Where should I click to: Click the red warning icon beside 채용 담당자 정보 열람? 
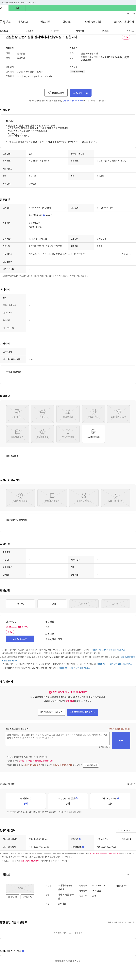pyautogui.click(x=50, y=692)
